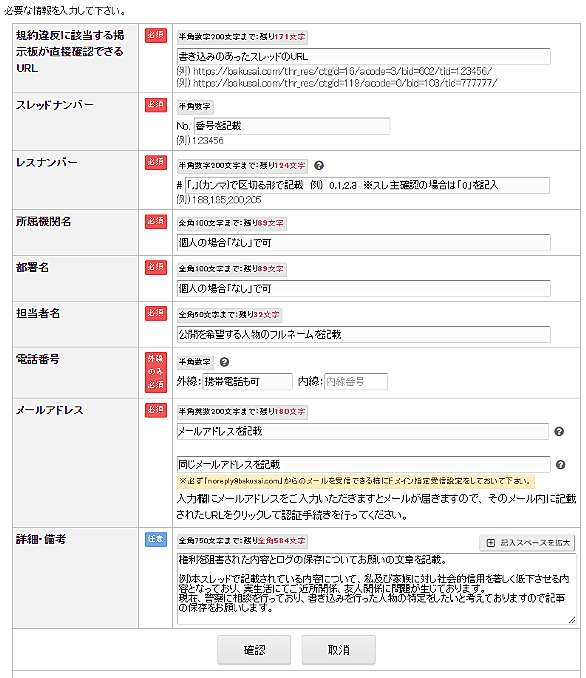Click the 必須 badge for スレッドナンバー
This screenshot has height=678, width=586.
[x=156, y=105]
